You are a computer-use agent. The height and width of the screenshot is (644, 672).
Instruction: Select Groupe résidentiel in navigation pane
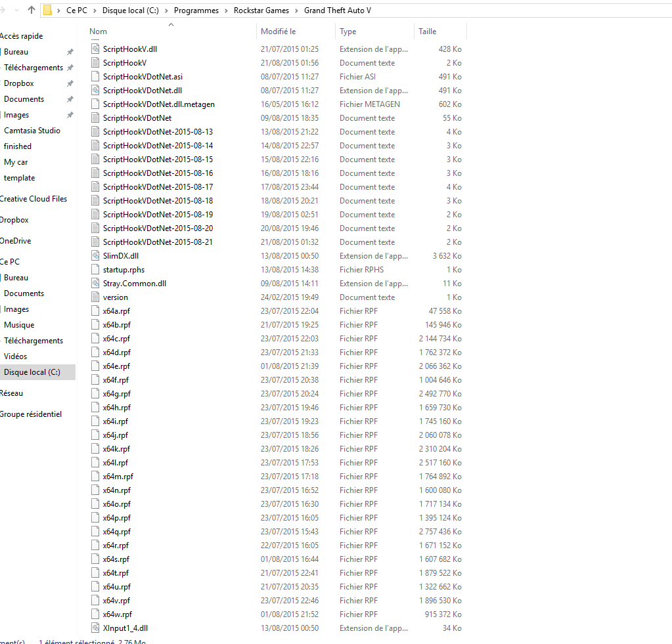coord(31,414)
